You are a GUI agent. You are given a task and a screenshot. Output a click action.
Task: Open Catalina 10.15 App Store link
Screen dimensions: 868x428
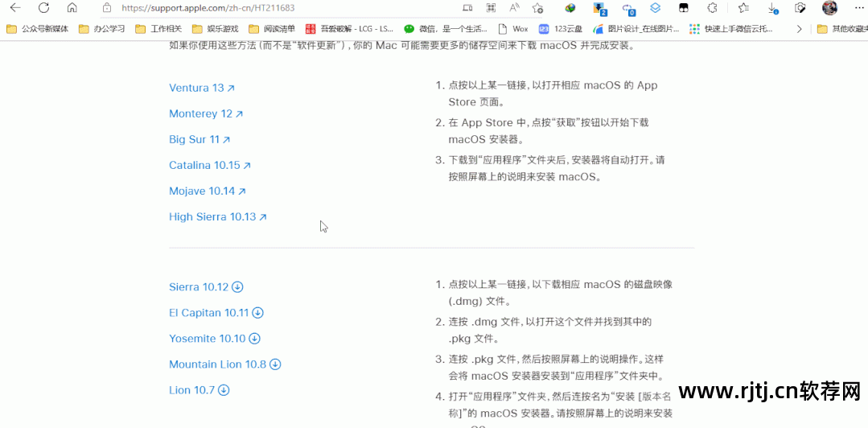pos(210,165)
